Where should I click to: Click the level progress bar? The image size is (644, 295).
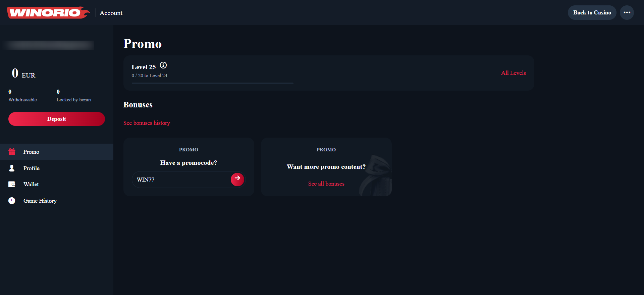(213, 83)
